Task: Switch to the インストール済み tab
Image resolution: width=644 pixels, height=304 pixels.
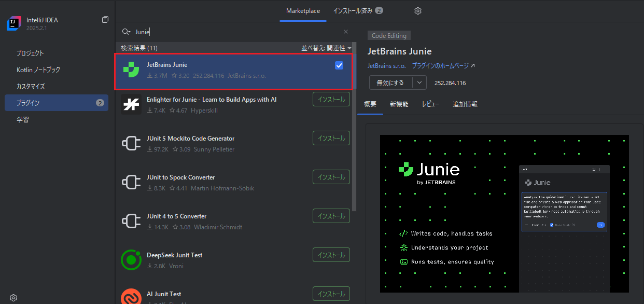Action: point(358,11)
